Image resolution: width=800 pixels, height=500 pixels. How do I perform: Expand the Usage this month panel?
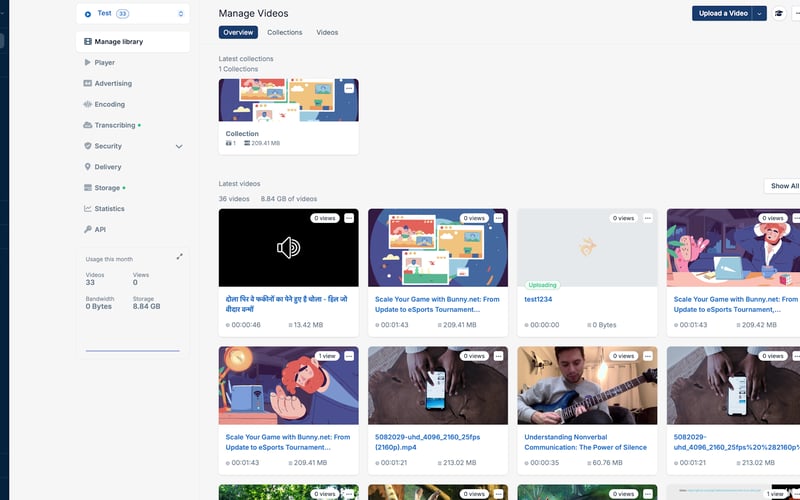(x=179, y=257)
